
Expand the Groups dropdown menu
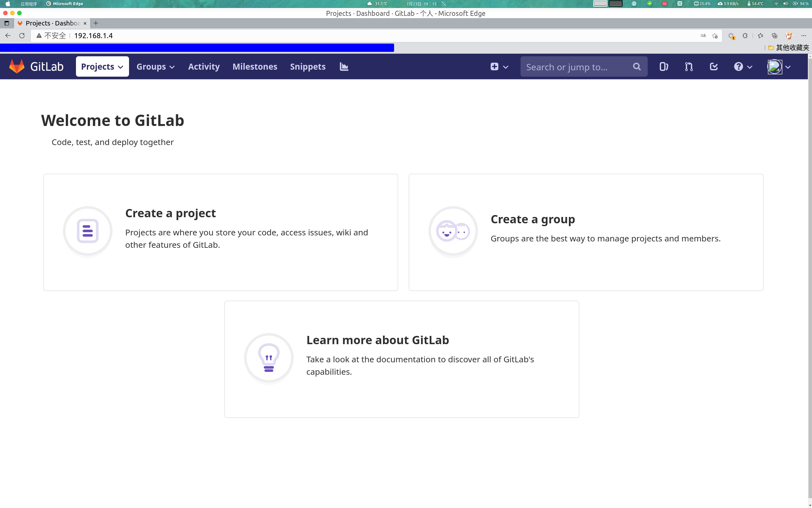(x=155, y=66)
